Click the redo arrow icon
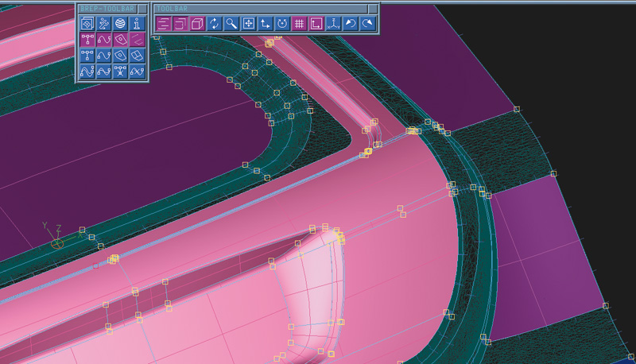The height and width of the screenshot is (364, 636). 367,24
